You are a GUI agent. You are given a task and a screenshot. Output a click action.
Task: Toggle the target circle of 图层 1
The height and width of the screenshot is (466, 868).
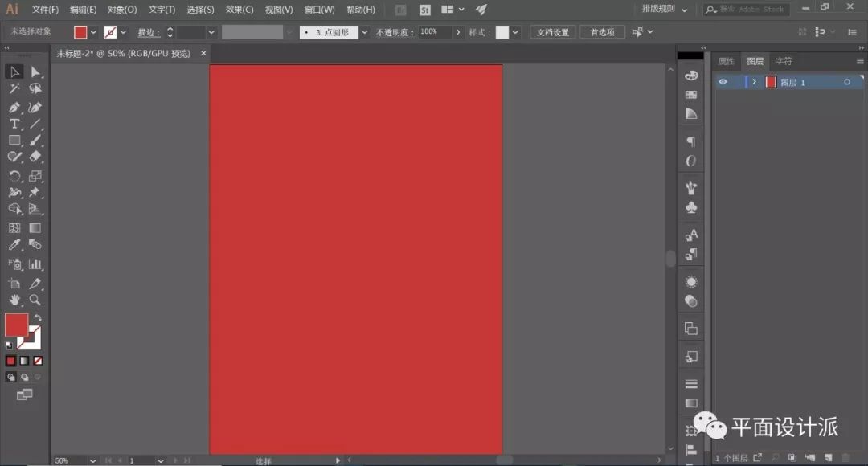(x=846, y=82)
